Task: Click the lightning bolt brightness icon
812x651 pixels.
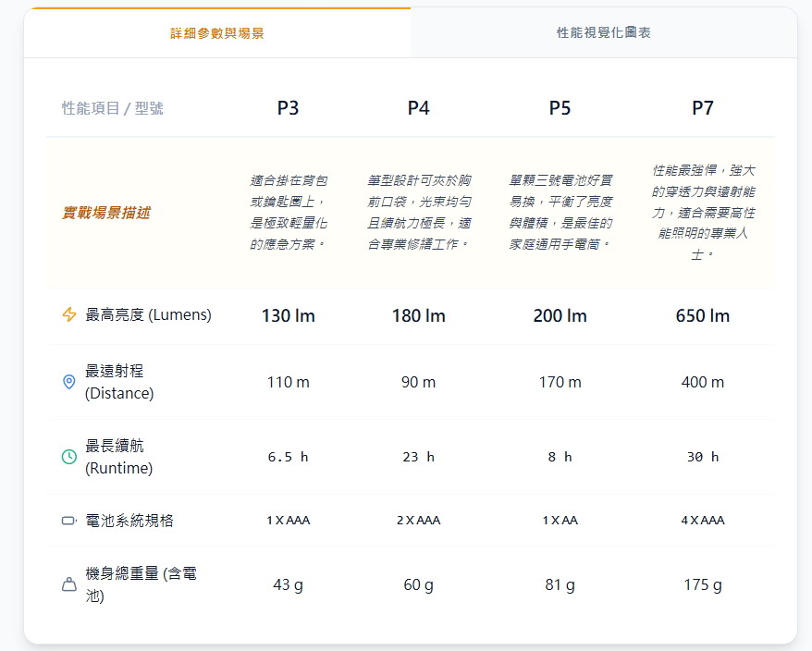Action: [x=69, y=314]
